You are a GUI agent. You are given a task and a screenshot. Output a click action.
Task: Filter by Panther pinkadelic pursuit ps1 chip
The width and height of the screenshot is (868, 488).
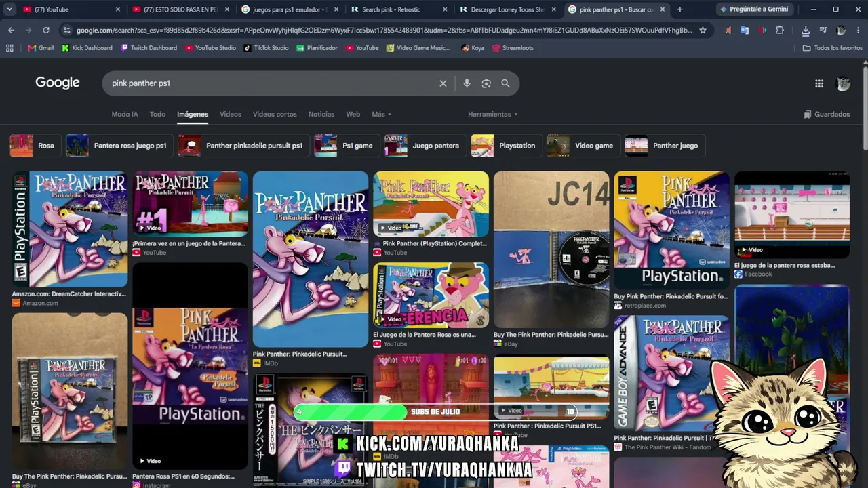click(243, 146)
